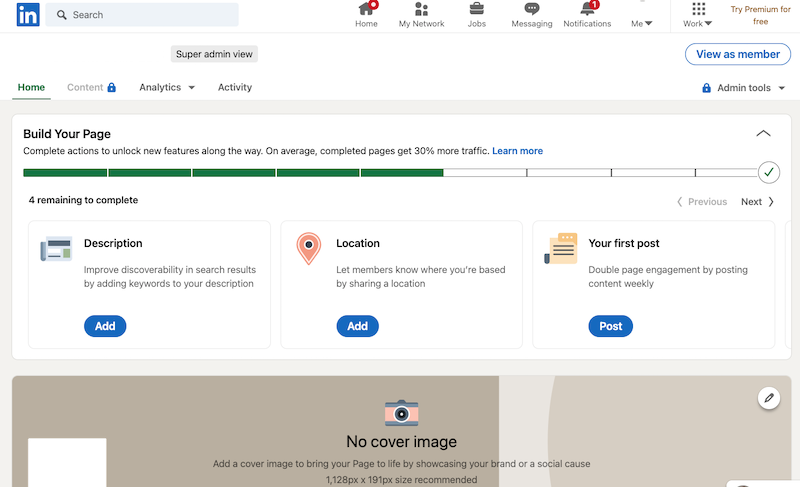Edit cover image with pencil icon
Viewport: 800px width, 487px height.
click(769, 398)
